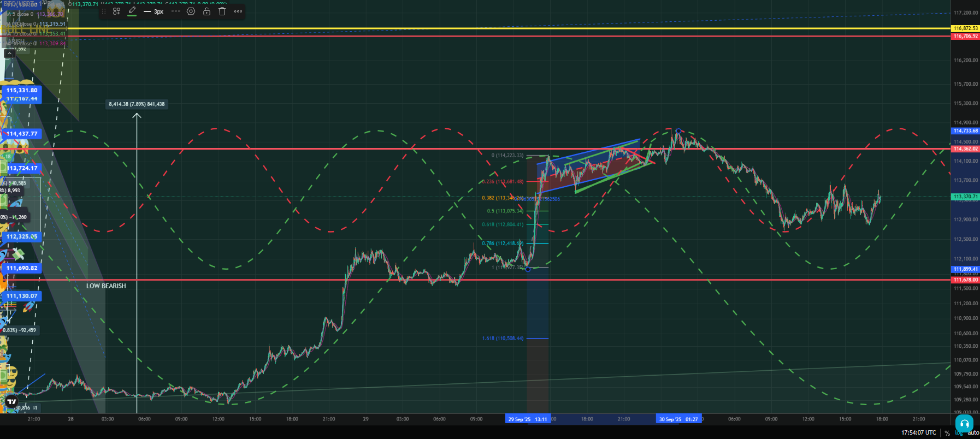The height and width of the screenshot is (439, 980).
Task: Click the 114,362.02 red price label
Action: pos(965,149)
